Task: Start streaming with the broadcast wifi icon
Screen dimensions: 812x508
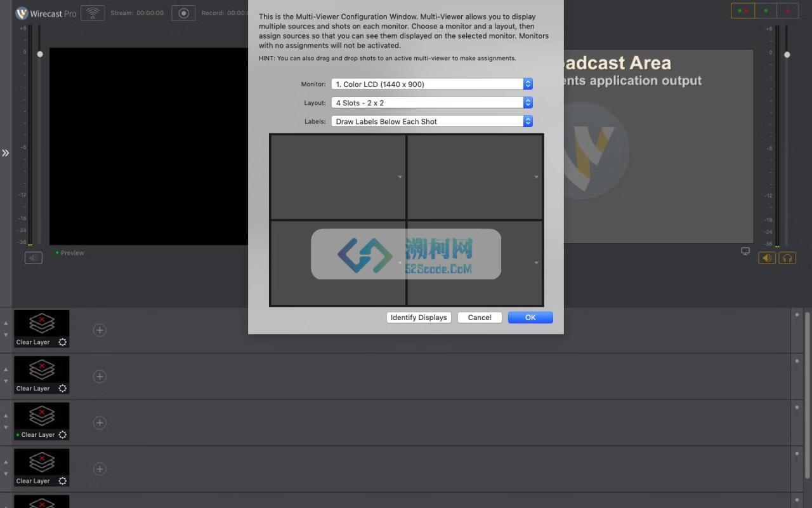Action: 93,13
